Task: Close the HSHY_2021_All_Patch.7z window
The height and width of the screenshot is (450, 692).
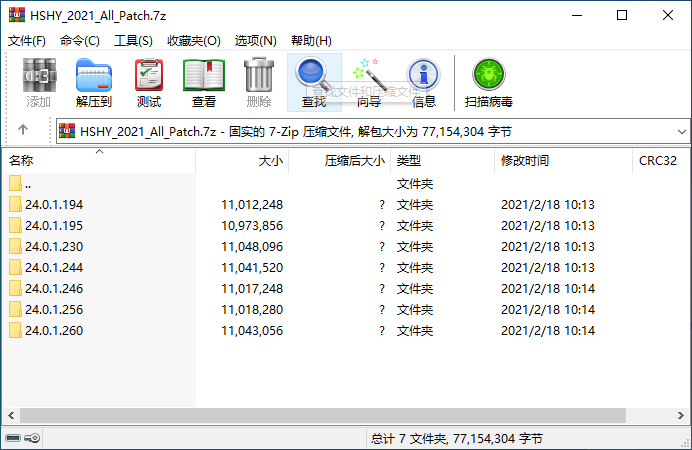Action: click(x=668, y=15)
